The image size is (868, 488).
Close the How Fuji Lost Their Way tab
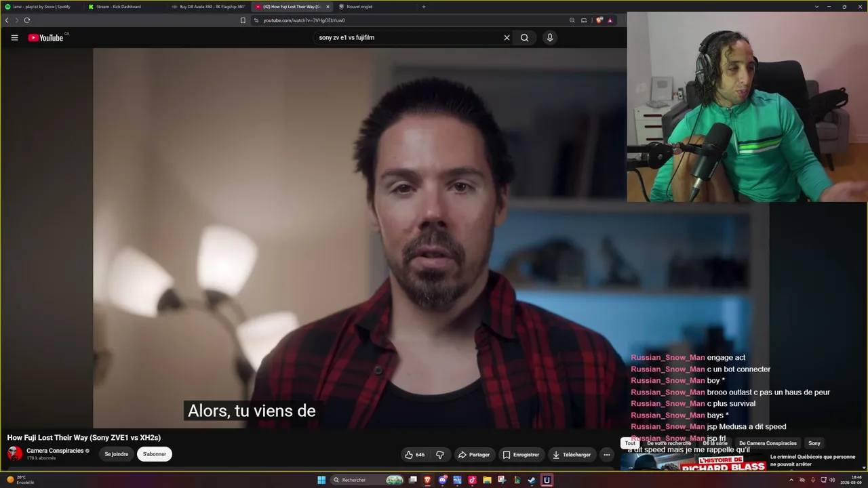click(328, 7)
